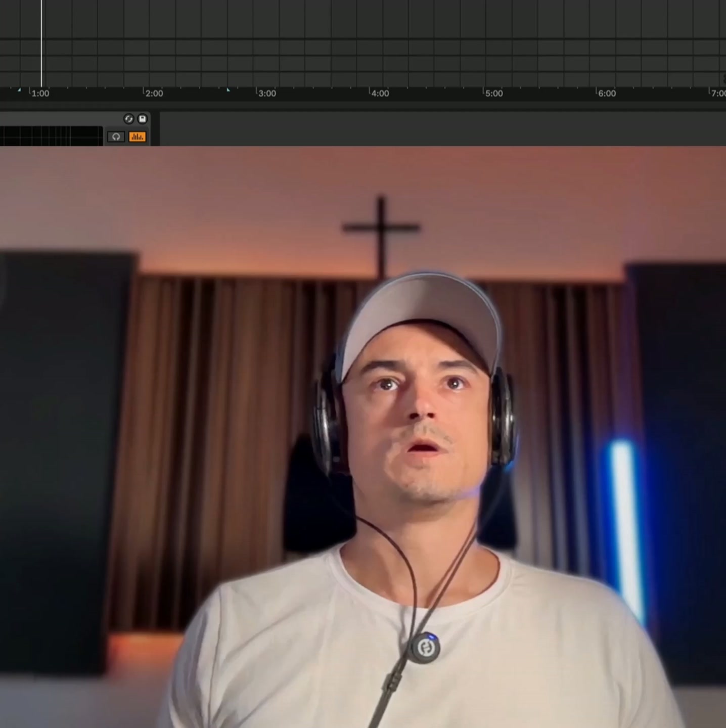Click the save preset floppy disk icon
The image size is (726, 728).
click(143, 119)
